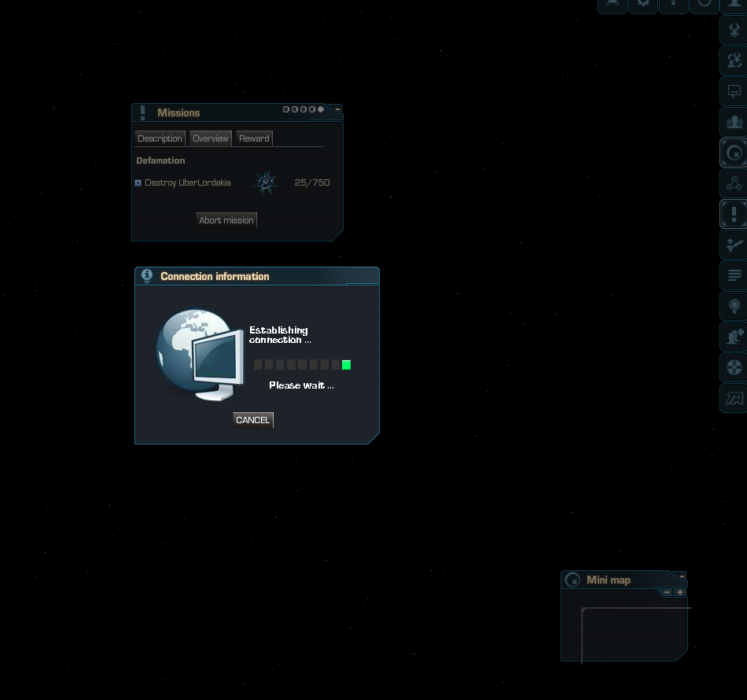Screen dimensions: 747x700
Task: Minimize the Mini map panel
Action: 682,576
